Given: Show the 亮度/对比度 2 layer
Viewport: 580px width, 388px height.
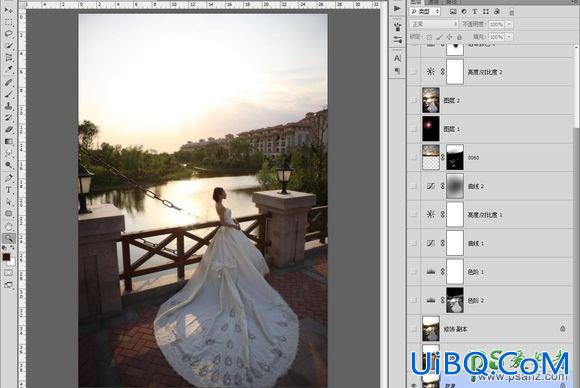Looking at the screenshot, I should 414,72.
